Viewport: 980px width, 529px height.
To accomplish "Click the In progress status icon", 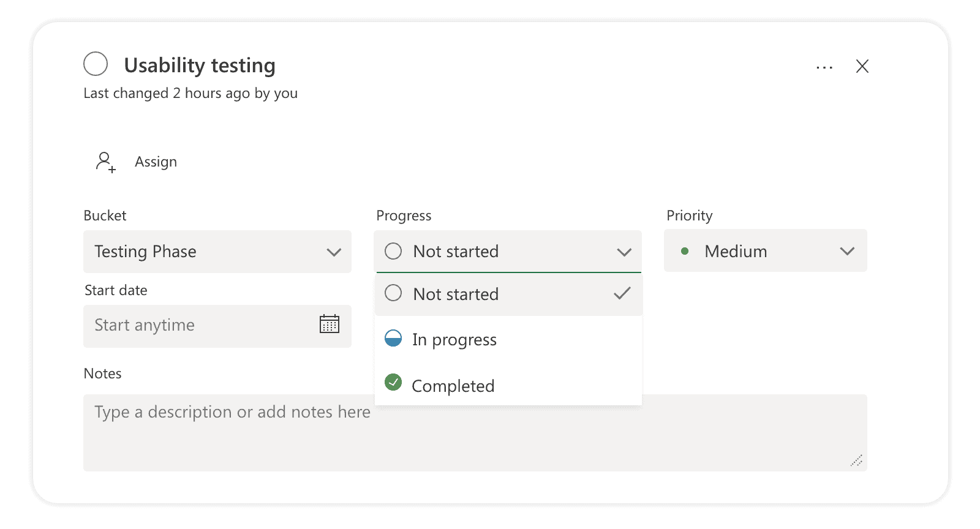I will (394, 339).
